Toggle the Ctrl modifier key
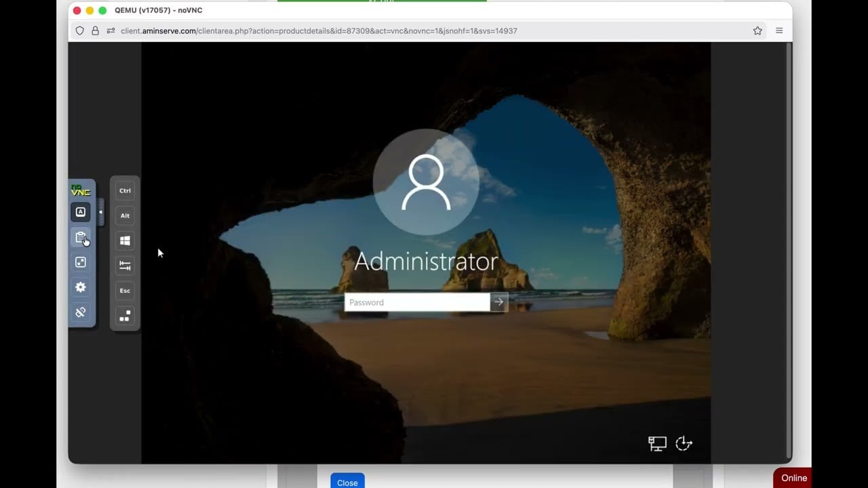Screen dimensions: 868x488 tap(125, 190)
